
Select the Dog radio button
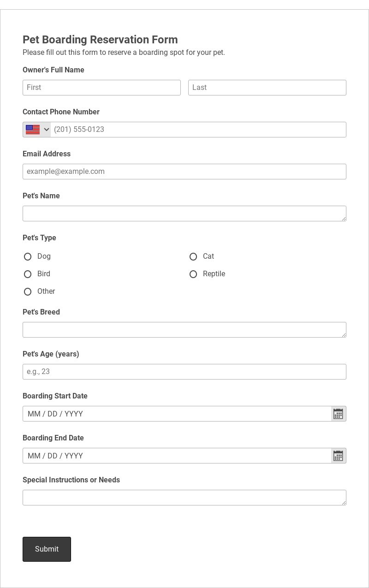pos(28,256)
